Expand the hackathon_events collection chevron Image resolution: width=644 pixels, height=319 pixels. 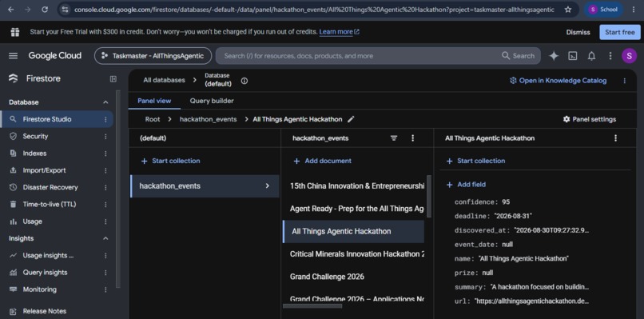tap(268, 185)
